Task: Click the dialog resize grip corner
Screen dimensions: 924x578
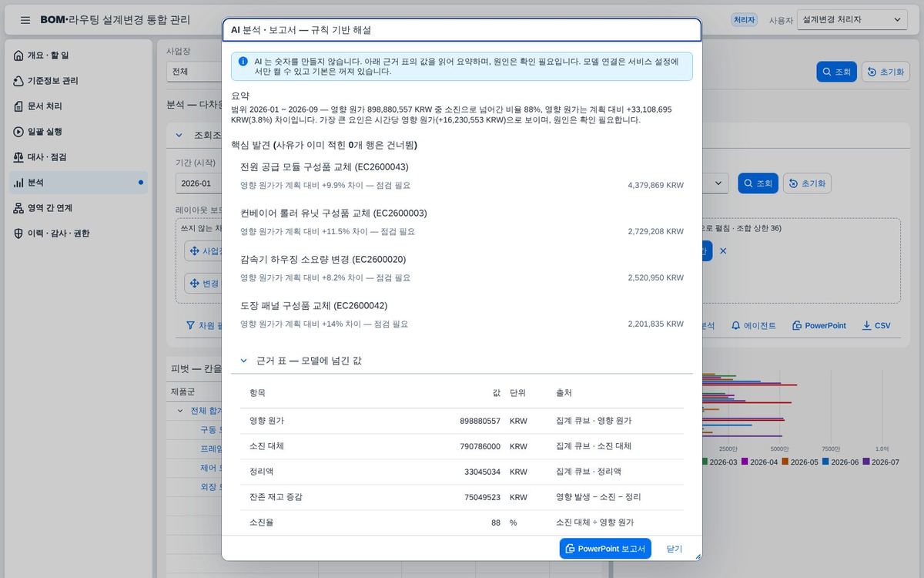Action: point(698,556)
